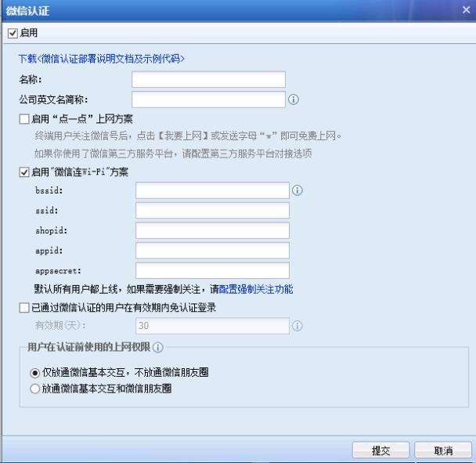
Task: Click into the ssid field
Action: click(212, 210)
